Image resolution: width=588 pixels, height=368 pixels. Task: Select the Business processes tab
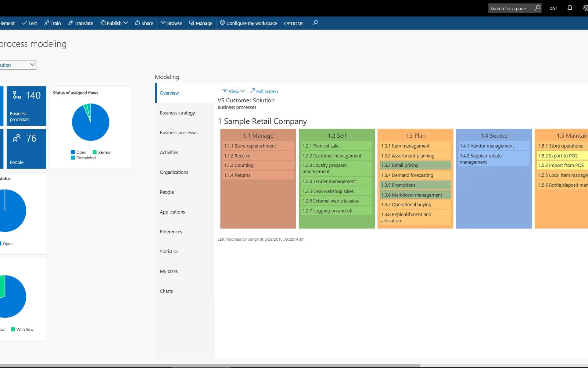[x=184, y=132]
